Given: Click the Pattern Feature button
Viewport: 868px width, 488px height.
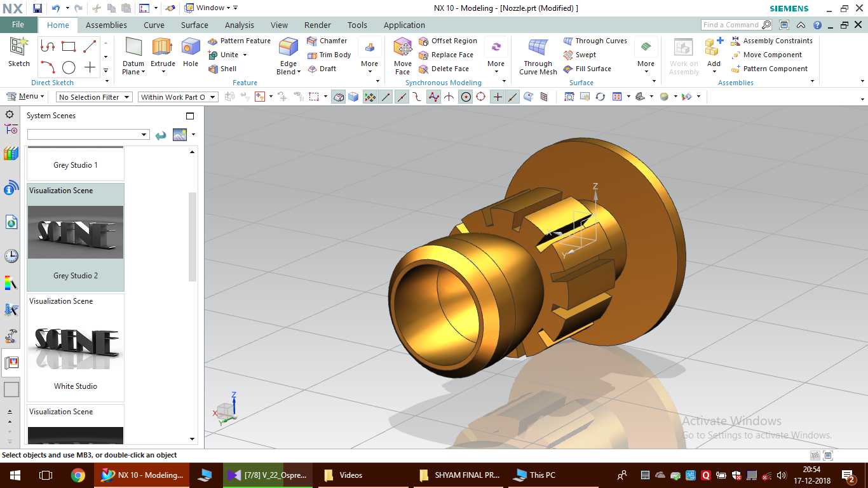Looking at the screenshot, I should 239,41.
